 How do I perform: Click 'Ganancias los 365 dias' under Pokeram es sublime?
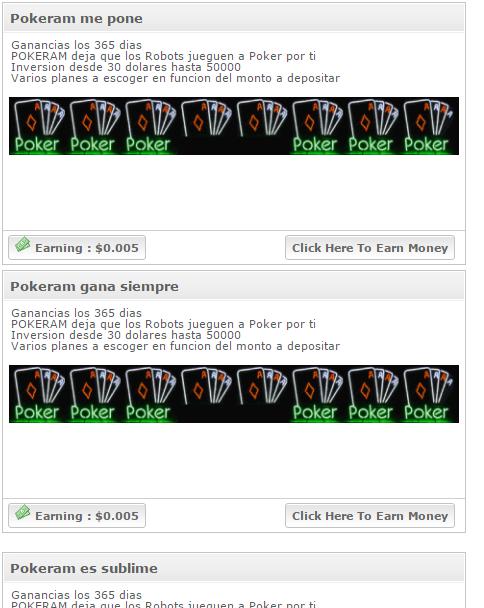click(x=76, y=594)
